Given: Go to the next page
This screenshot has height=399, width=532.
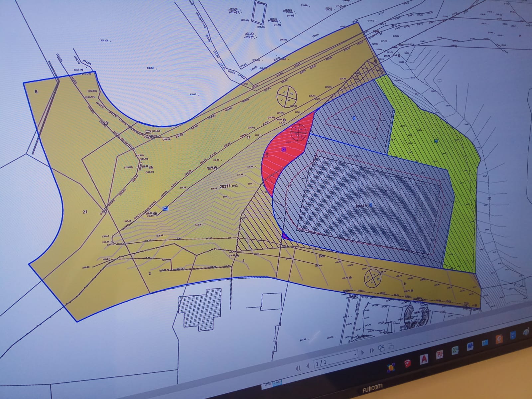Looking at the screenshot, I should 363,352.
